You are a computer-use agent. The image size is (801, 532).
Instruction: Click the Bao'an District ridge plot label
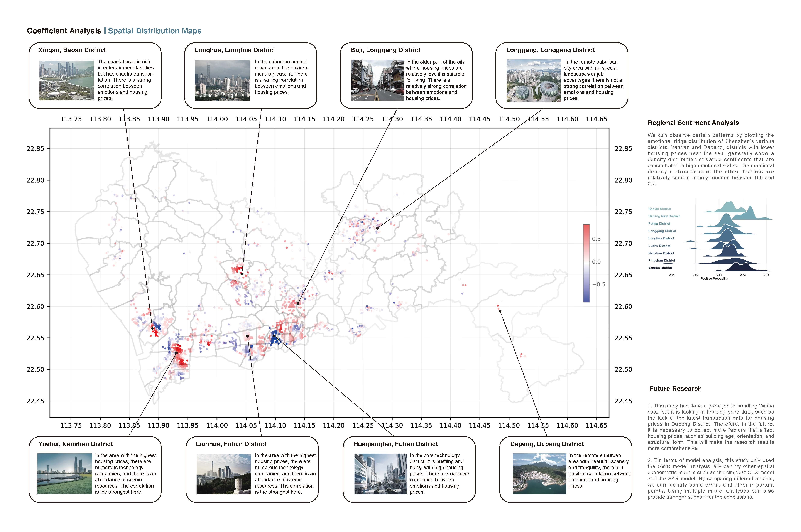coord(659,209)
